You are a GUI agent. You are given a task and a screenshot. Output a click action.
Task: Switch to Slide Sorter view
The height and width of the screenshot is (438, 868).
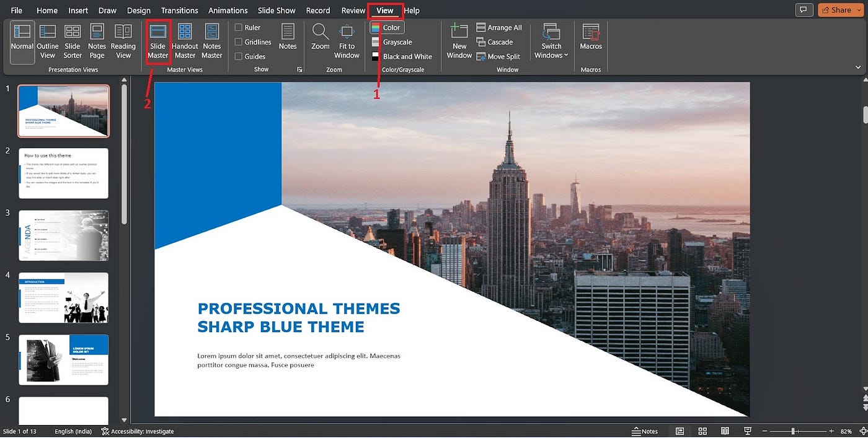point(73,42)
